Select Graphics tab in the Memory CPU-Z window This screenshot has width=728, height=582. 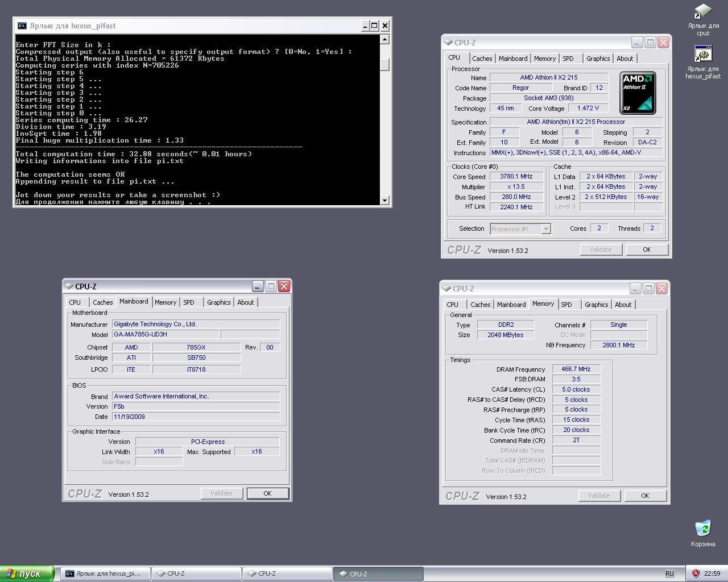click(x=596, y=305)
